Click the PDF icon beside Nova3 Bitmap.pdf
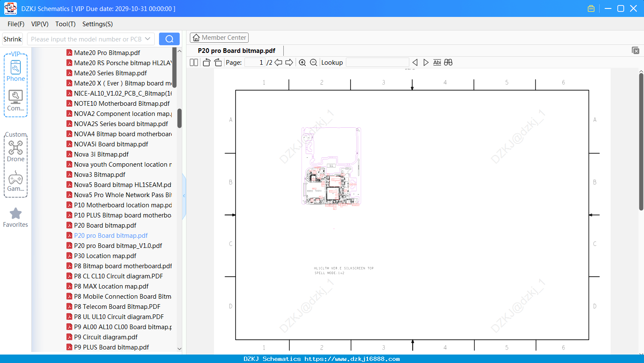Screen dimensions: 644x363 click(x=69, y=174)
